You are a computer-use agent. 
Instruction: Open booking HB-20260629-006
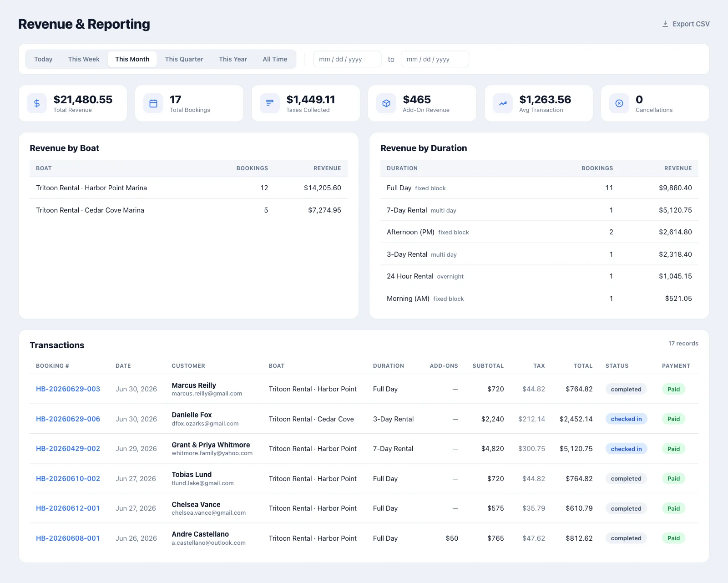(x=68, y=419)
